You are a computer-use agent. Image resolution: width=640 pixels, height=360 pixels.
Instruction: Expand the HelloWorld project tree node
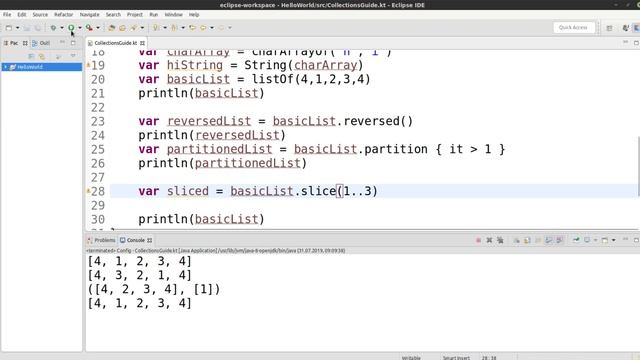point(5,67)
